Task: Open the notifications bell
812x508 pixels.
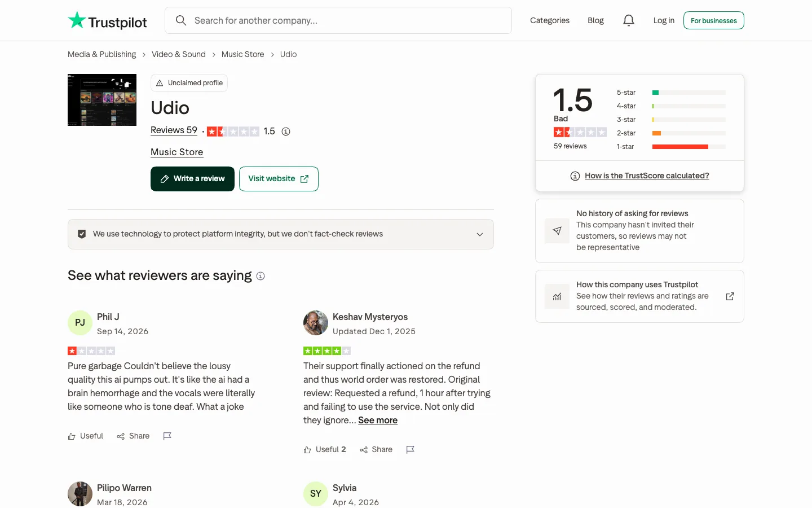Action: [x=629, y=20]
